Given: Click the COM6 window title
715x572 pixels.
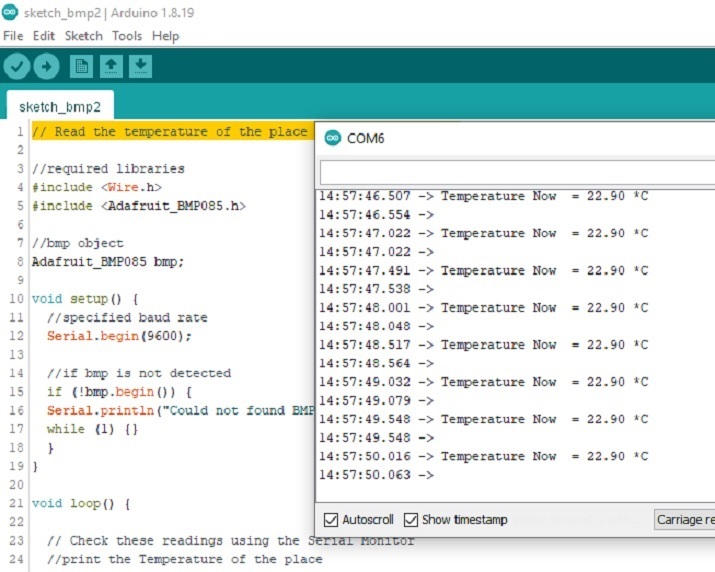Looking at the screenshot, I should tap(365, 138).
